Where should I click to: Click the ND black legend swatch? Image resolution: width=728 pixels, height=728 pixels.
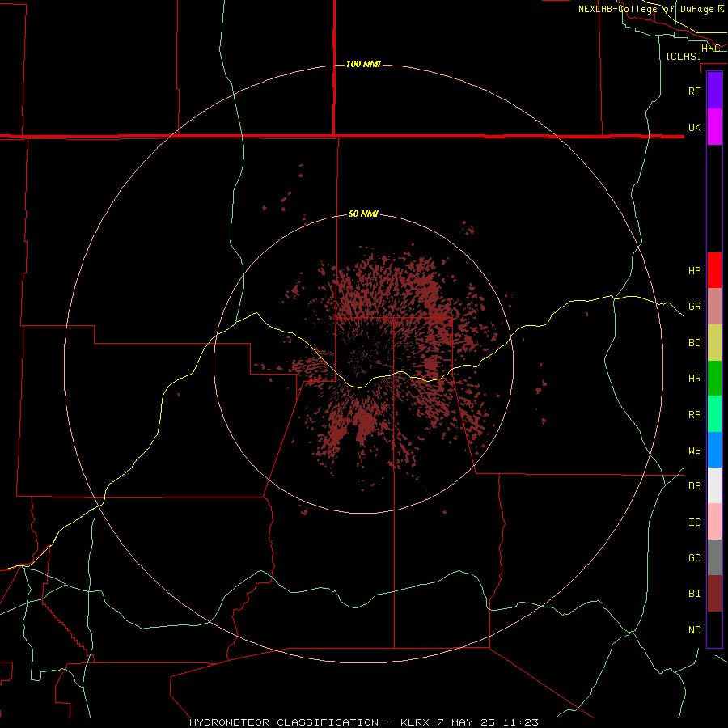[714, 629]
